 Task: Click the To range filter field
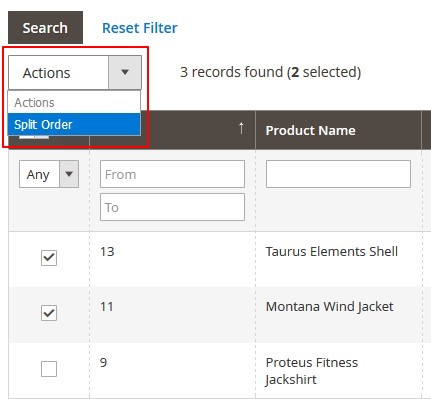click(172, 207)
